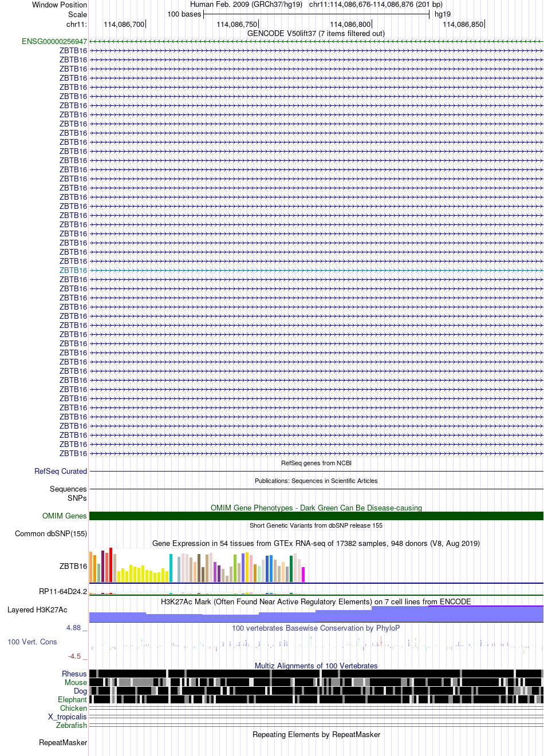Click the OMIM Genes track label
The height and width of the screenshot is (756, 544).
65,516
